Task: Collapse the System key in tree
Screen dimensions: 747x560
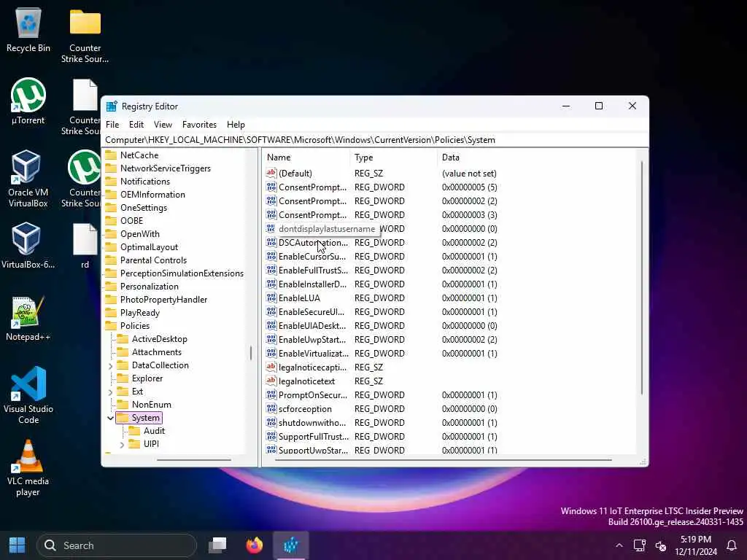Action: coord(111,418)
